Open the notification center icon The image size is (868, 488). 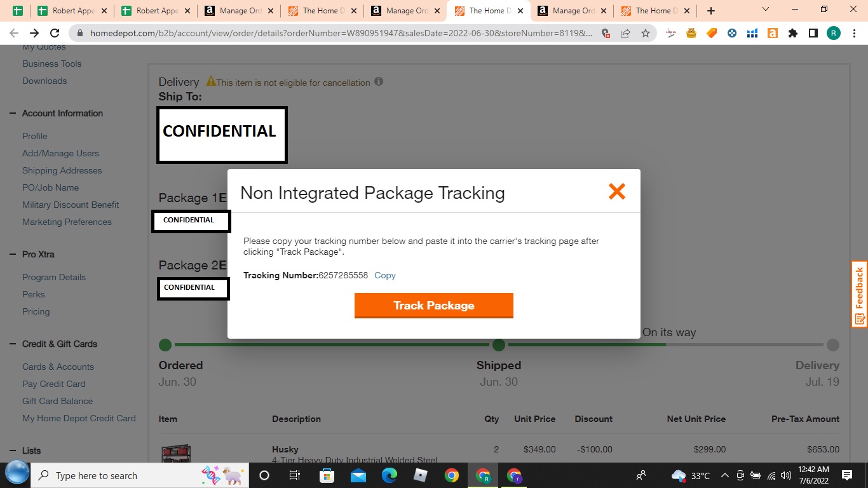coord(847,475)
